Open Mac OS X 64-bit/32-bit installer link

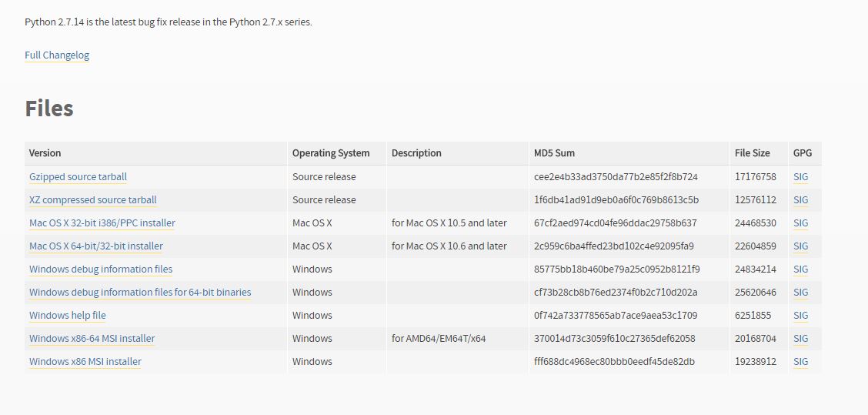pyautogui.click(x=96, y=246)
